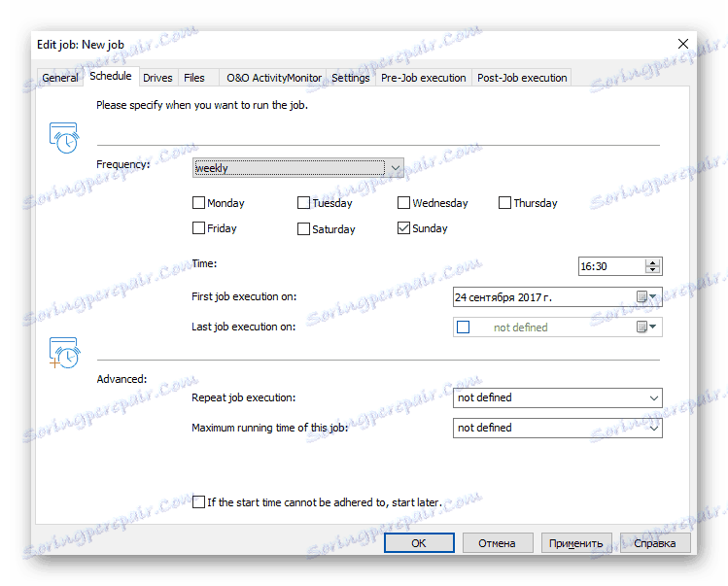This screenshot has width=728, height=586.
Task: Toggle 'start later if time cannot be adhered' checkbox
Action: [x=198, y=502]
